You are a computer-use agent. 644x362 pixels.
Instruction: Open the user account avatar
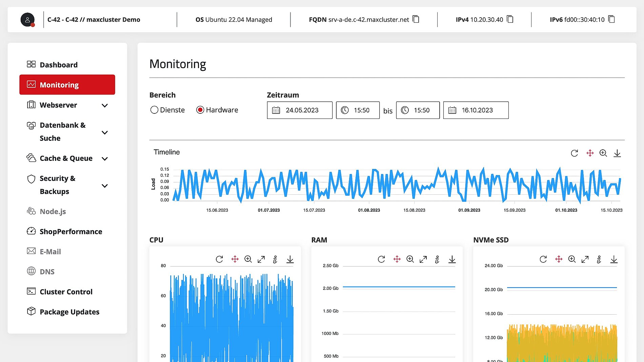pyautogui.click(x=27, y=20)
